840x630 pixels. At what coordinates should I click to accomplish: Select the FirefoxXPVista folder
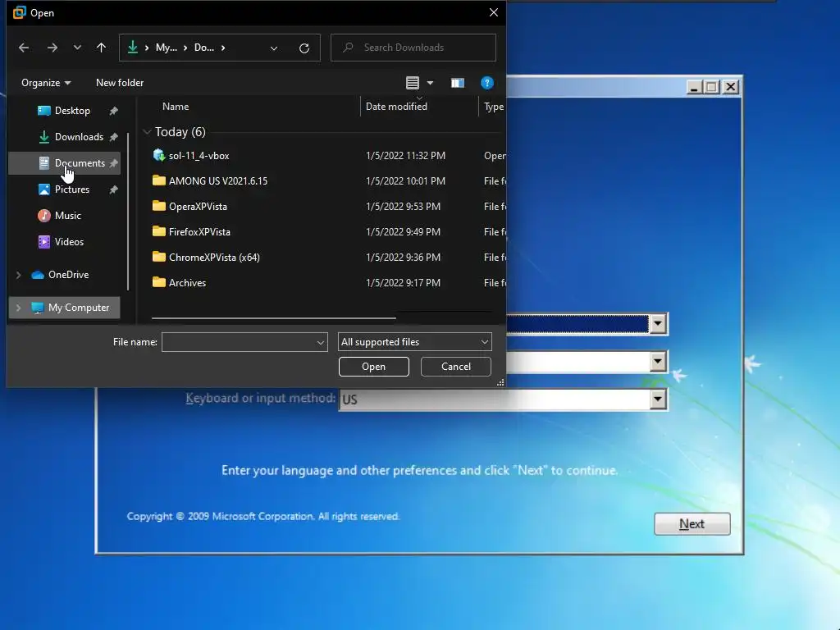coord(199,232)
